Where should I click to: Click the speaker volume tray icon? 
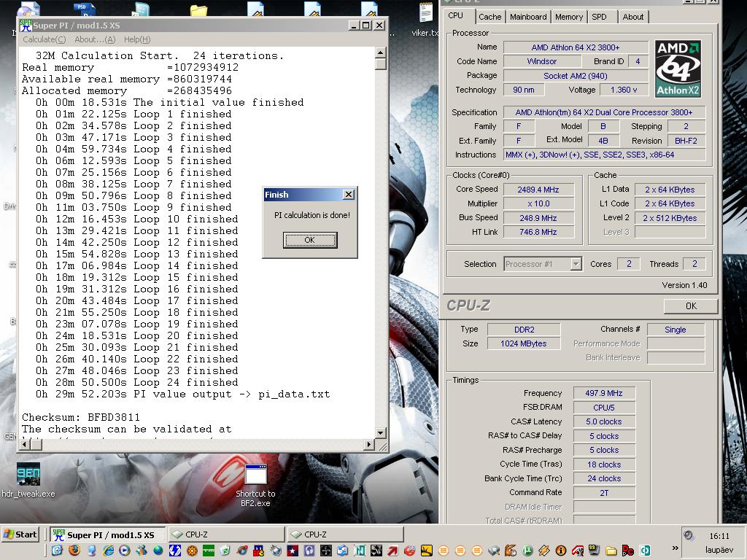click(x=689, y=536)
